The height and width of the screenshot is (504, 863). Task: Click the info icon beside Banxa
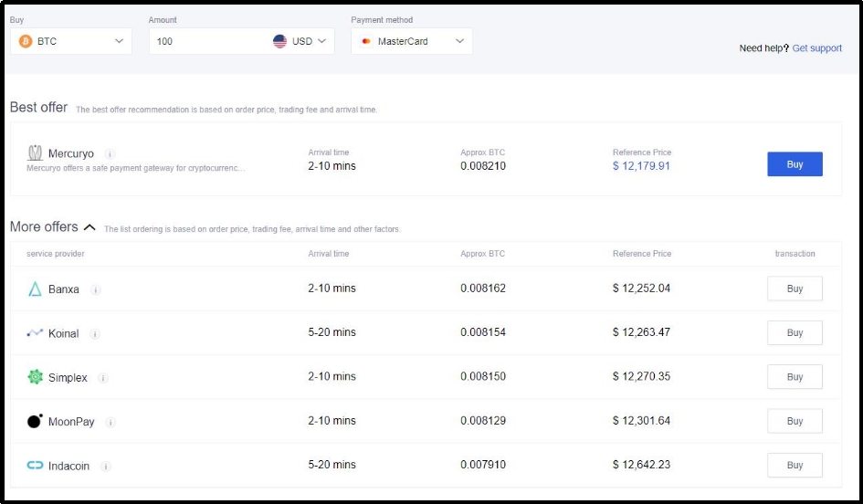click(96, 289)
